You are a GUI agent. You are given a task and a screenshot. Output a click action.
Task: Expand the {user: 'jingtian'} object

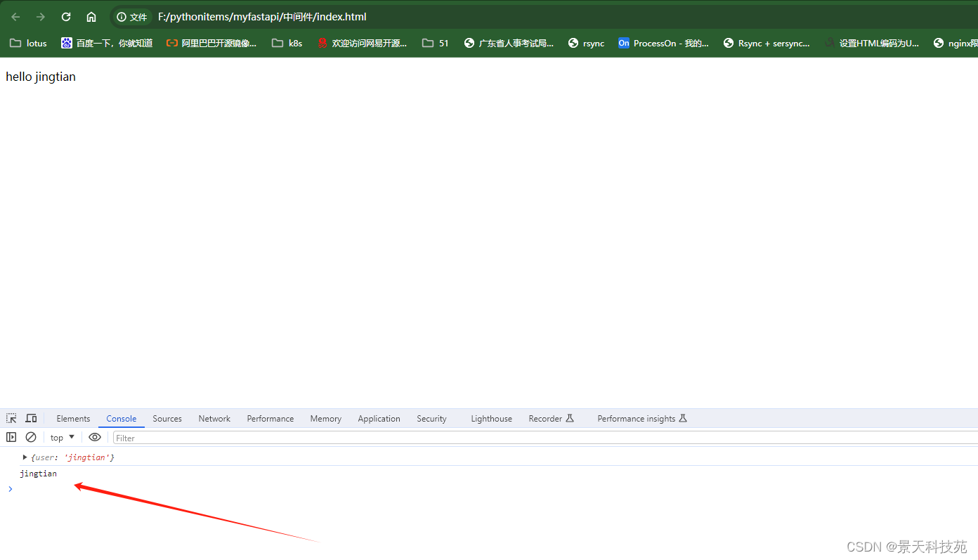click(x=25, y=457)
